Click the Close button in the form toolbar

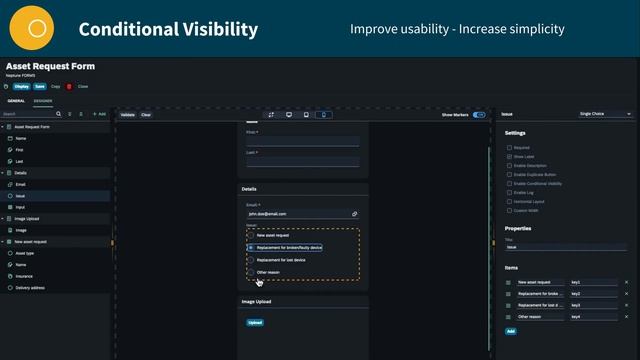coord(83,87)
